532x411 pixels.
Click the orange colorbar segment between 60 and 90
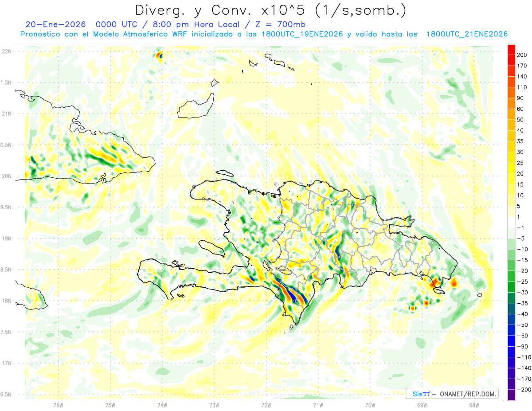tap(511, 104)
